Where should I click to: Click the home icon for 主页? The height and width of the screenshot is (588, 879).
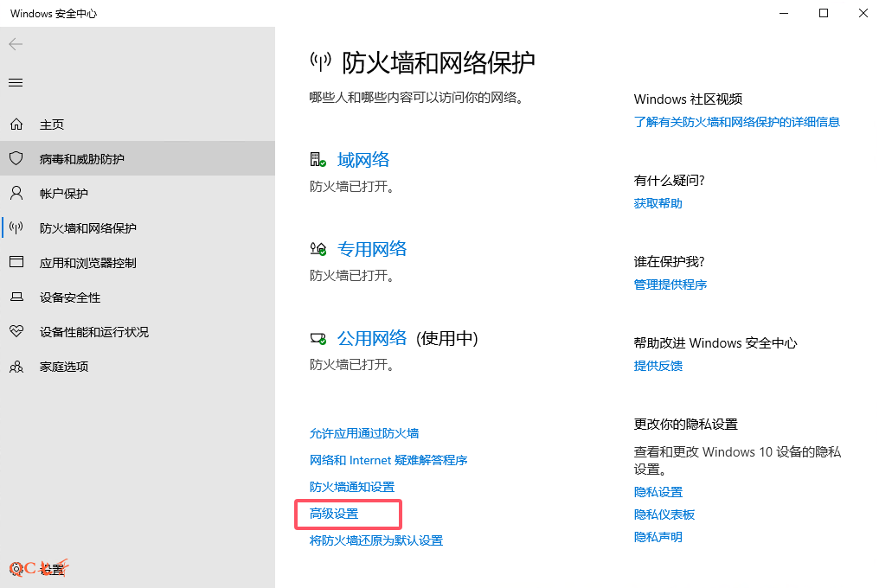16,125
